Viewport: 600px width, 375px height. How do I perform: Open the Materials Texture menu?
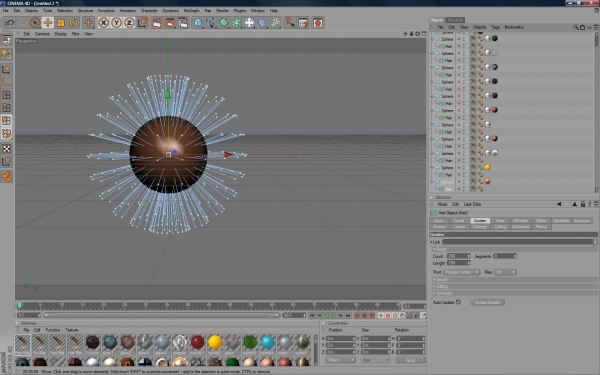72,330
